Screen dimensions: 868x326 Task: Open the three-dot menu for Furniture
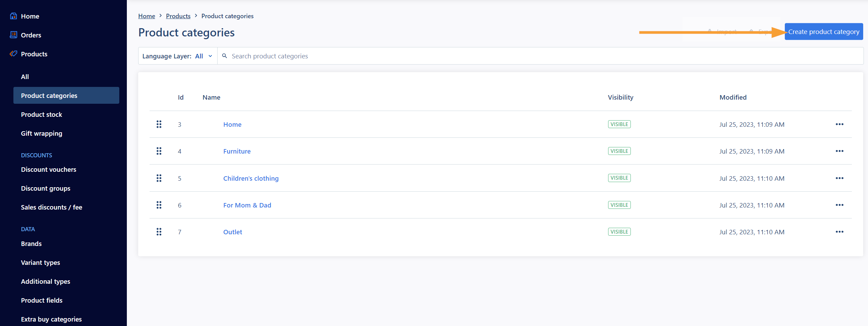(839, 151)
